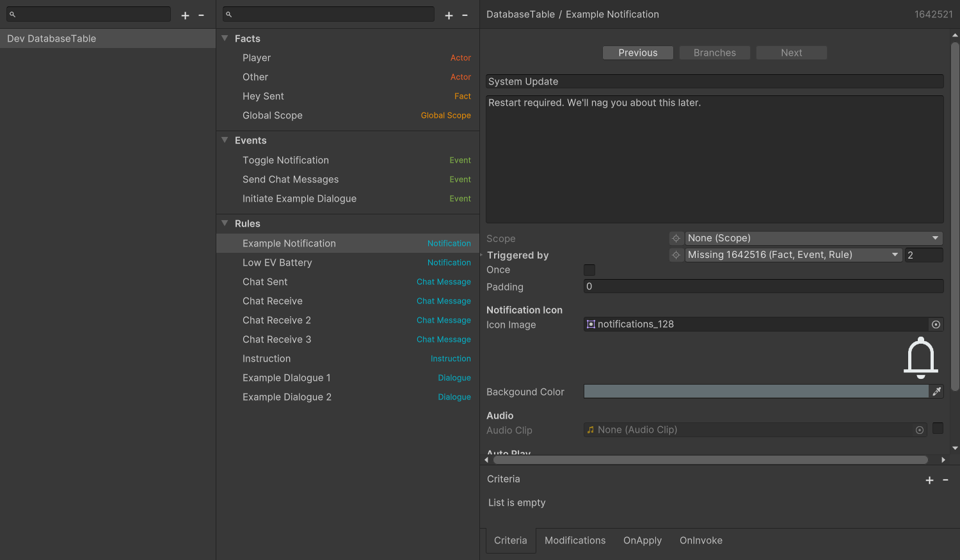Click the Triggered by target picker icon
Screen dimensions: 960x560
pos(676,255)
